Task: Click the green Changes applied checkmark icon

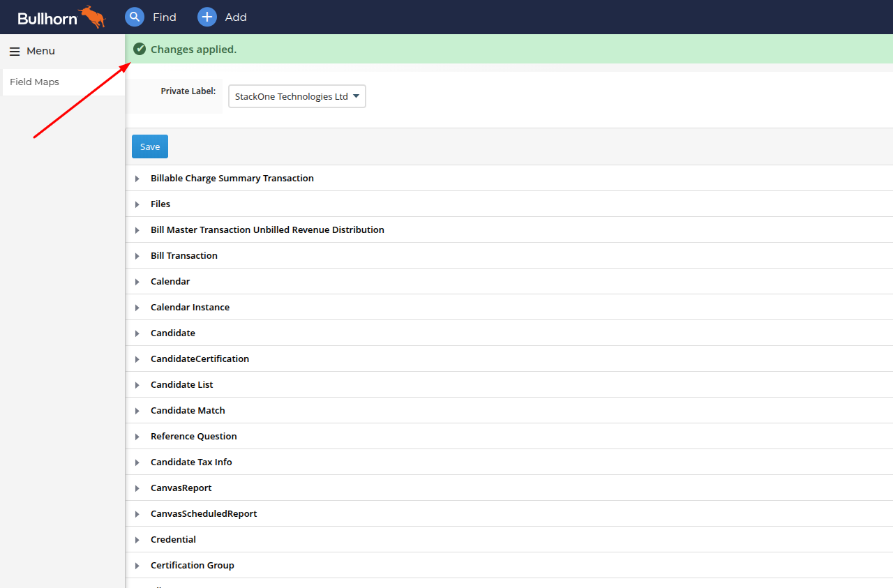Action: tap(140, 49)
